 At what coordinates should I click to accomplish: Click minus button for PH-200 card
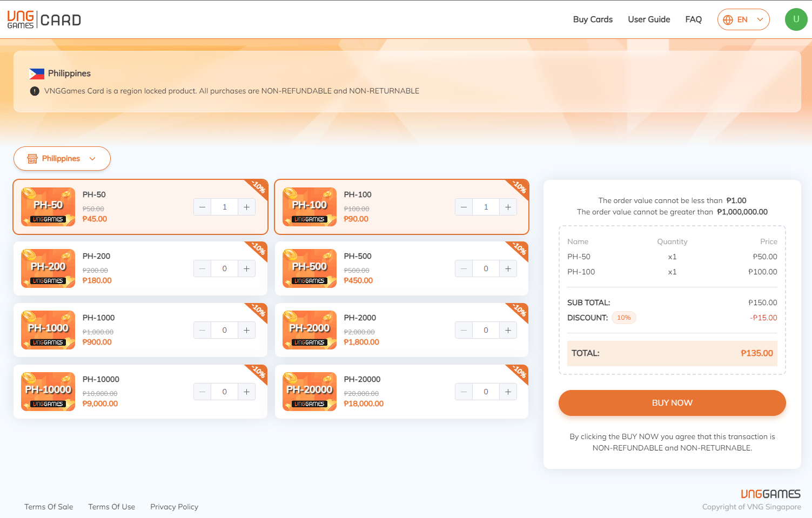point(202,268)
